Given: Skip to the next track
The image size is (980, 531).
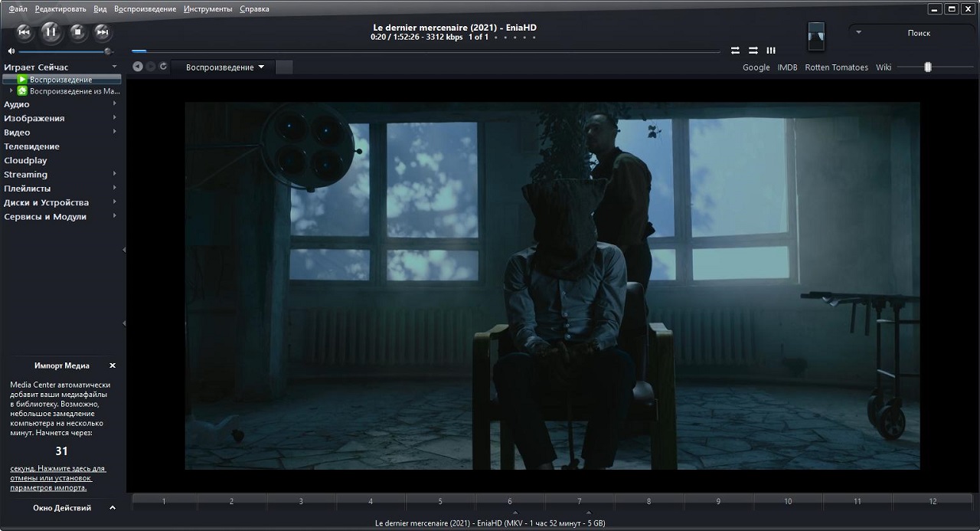Looking at the screenshot, I should click(x=103, y=31).
